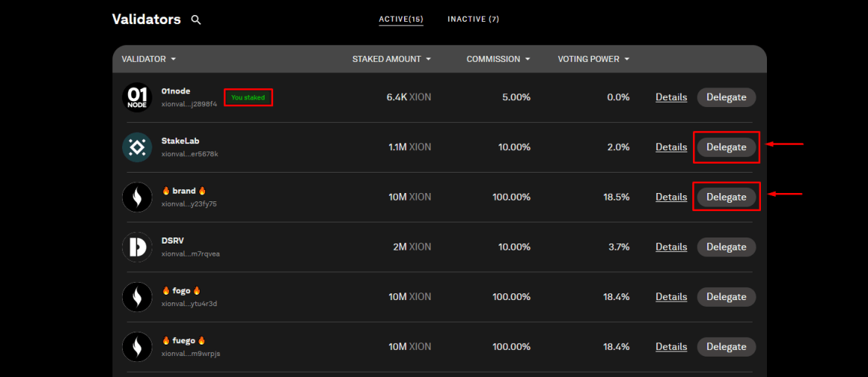Switch to the INACTIVE (7) tab
This screenshot has height=377, width=868.
pyautogui.click(x=474, y=20)
